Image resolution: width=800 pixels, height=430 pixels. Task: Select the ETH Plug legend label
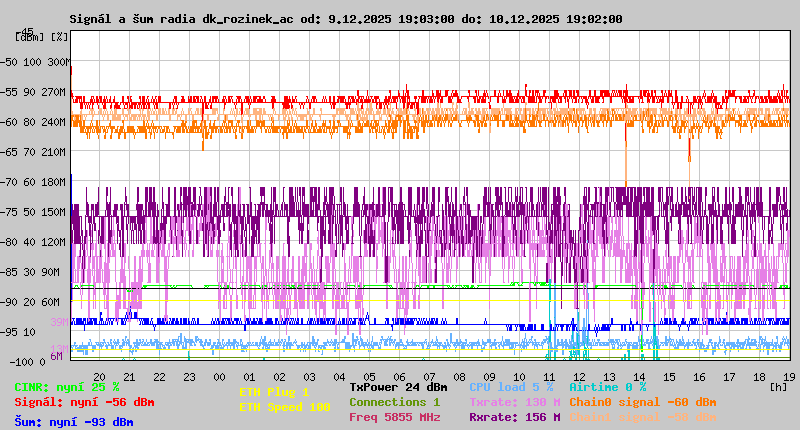tap(274, 392)
